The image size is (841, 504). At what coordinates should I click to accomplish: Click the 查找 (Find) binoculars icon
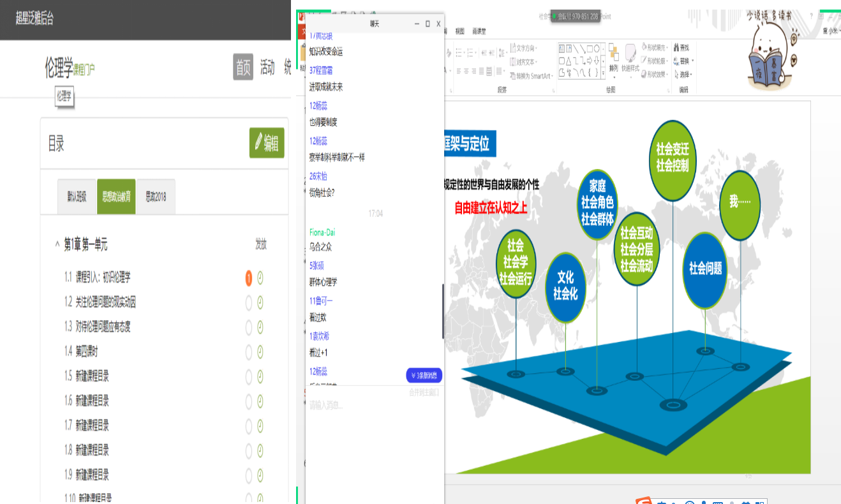tap(676, 48)
